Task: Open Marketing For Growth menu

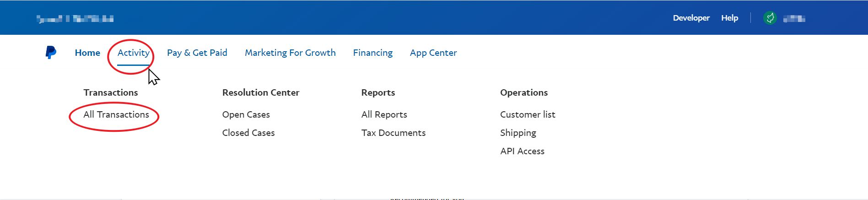Action: [x=290, y=53]
